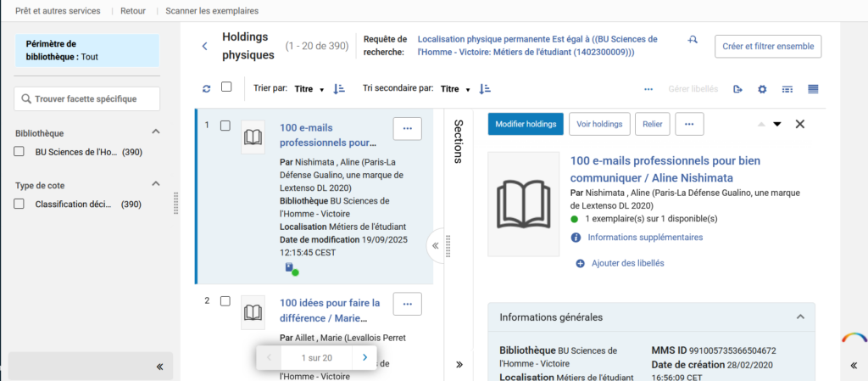
Task: Go back using the left arrow
Action: 204,46
